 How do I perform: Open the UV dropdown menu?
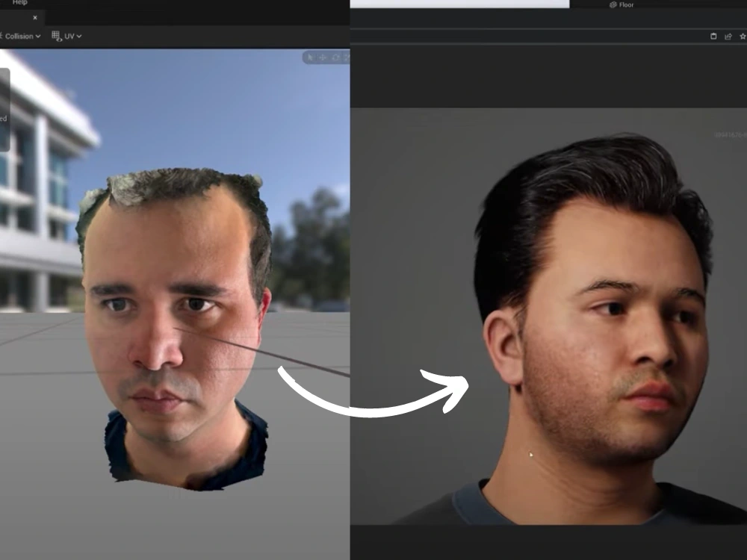coord(66,36)
